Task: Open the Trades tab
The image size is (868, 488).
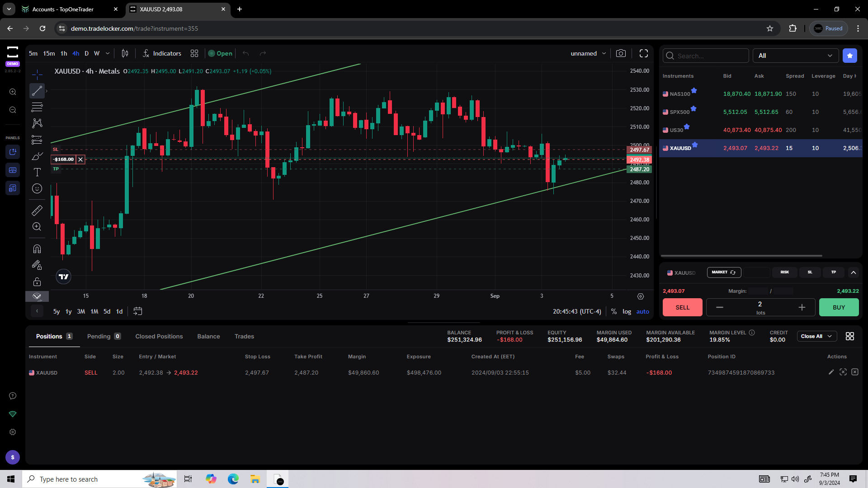Action: pyautogui.click(x=244, y=336)
